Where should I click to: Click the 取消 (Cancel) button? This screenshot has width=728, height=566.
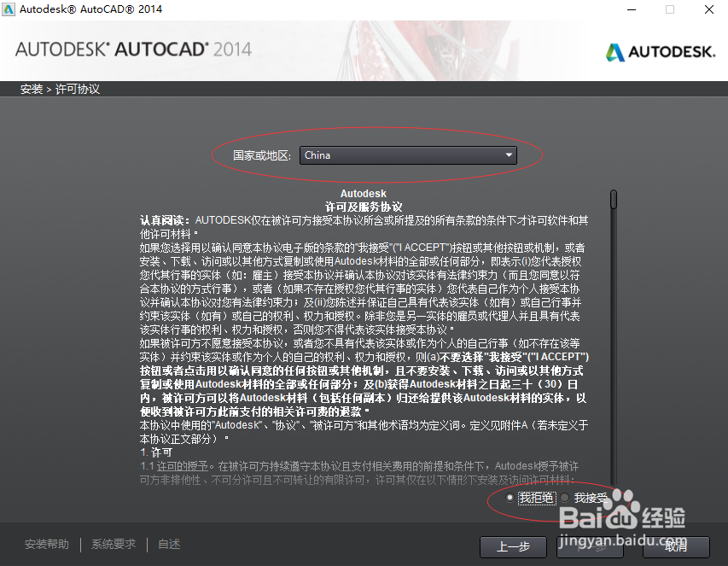pos(675,547)
